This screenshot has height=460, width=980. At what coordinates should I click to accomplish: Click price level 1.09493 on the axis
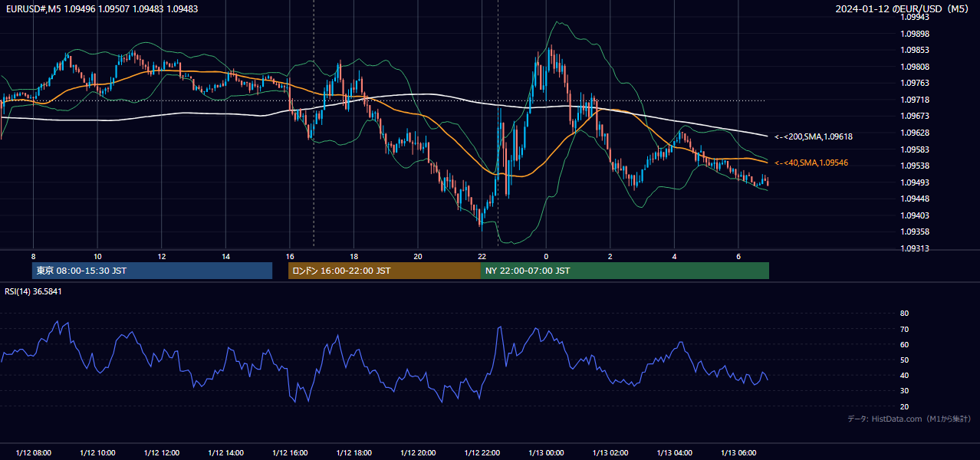point(916,182)
